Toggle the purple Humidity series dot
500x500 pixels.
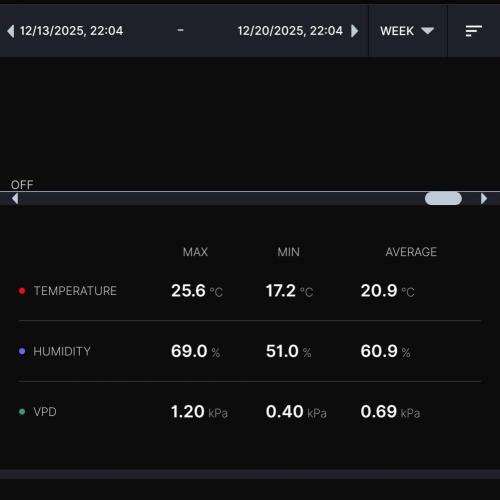point(22,351)
